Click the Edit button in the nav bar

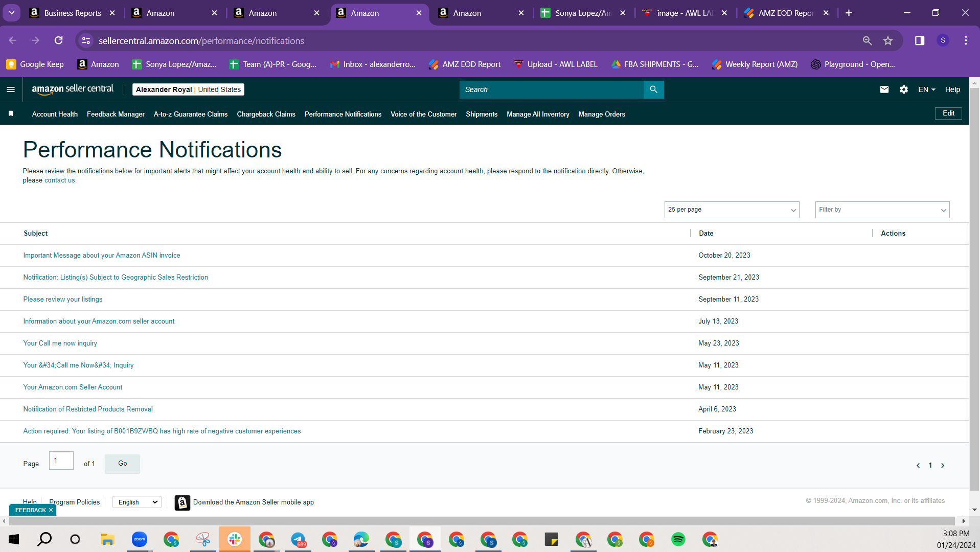(948, 113)
